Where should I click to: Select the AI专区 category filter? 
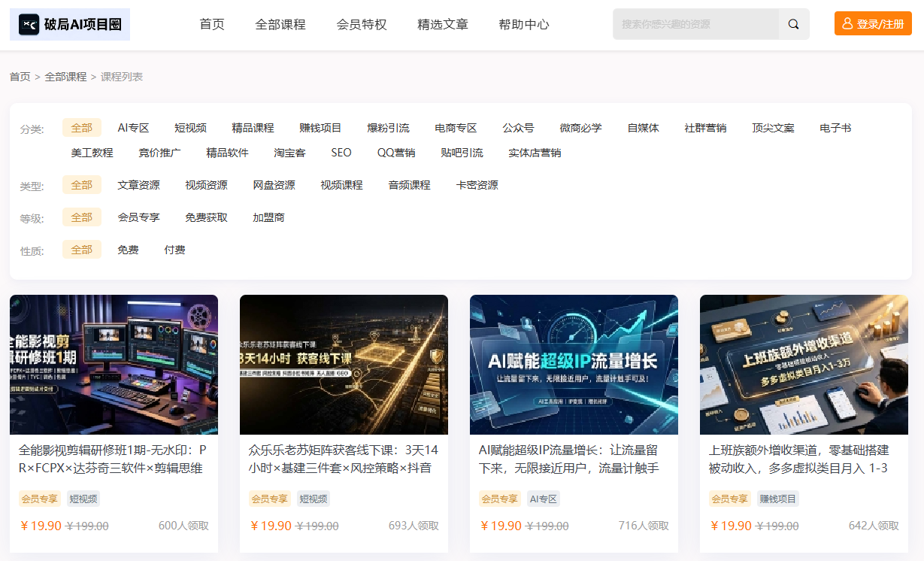pos(134,128)
